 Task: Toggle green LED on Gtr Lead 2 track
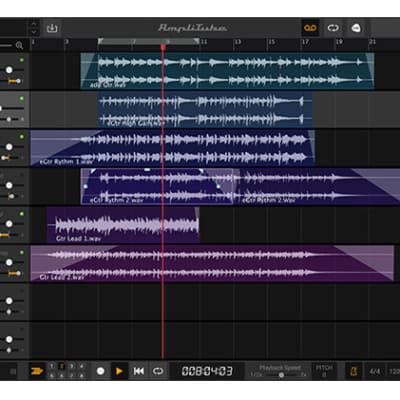pyautogui.click(x=22, y=252)
